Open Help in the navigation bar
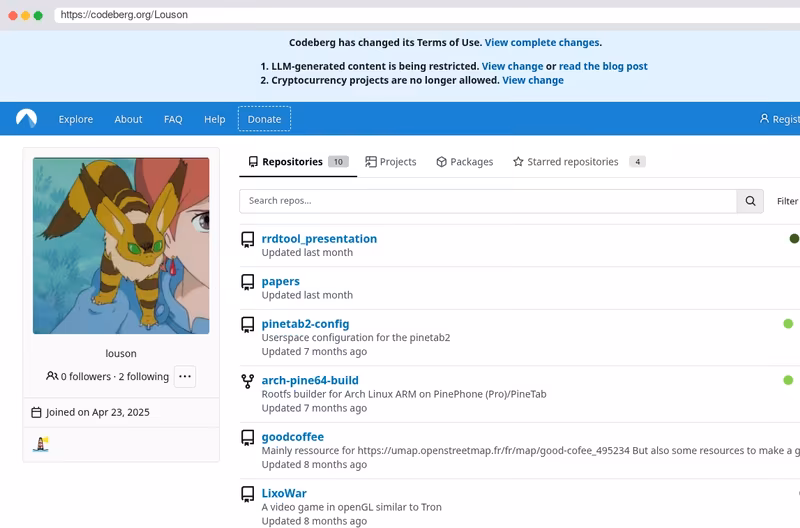Image resolution: width=800 pixels, height=528 pixels. 214,119
